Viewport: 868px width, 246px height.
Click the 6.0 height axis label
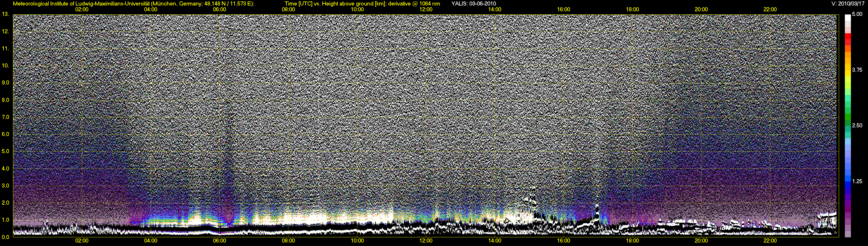pos(5,134)
